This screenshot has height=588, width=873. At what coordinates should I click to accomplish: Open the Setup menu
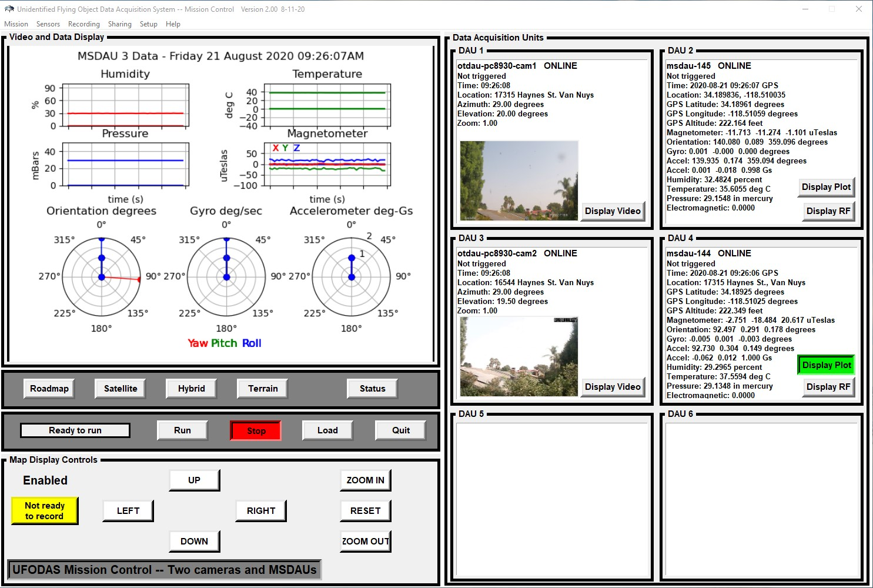(149, 24)
